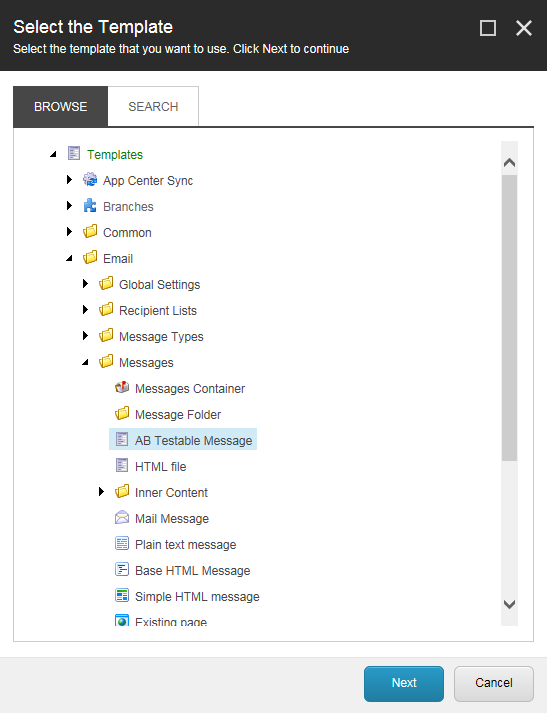Click the Existing page globe icon
Screen dimensions: 547x713
[122, 620]
